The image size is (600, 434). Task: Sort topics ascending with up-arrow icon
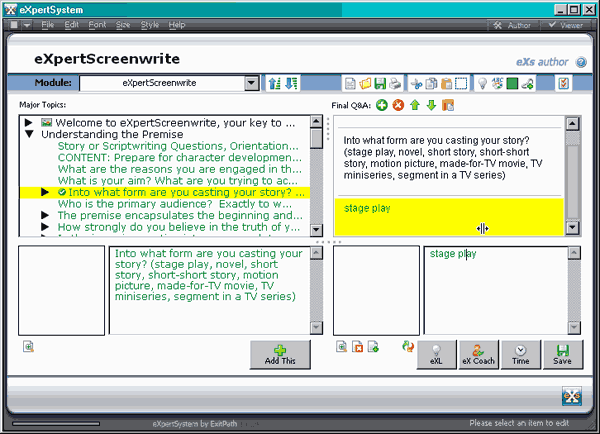point(274,83)
